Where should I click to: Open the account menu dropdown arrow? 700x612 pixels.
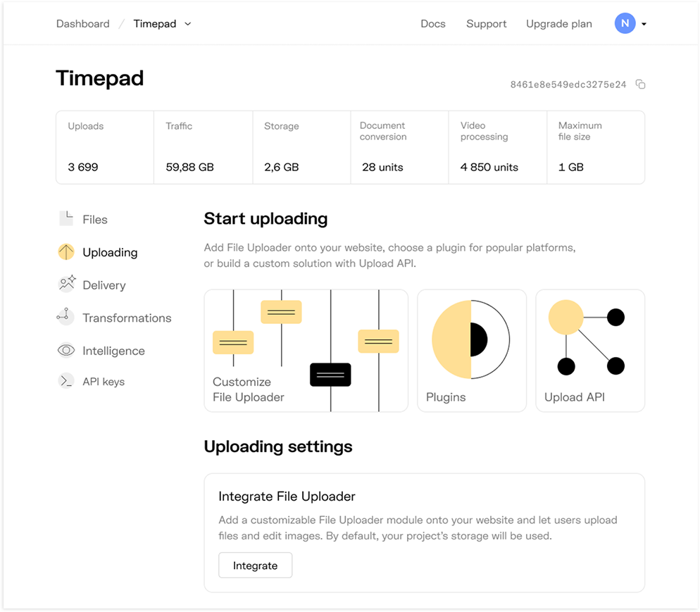click(644, 24)
